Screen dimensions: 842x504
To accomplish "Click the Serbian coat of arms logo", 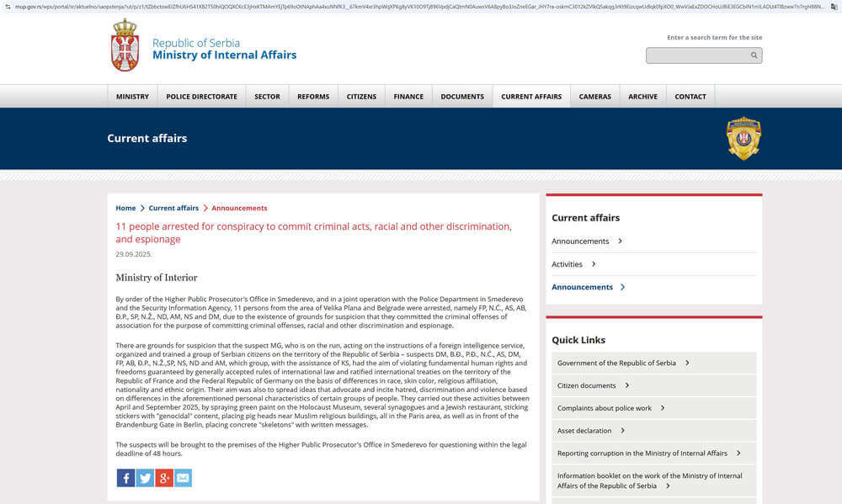I will point(125,45).
